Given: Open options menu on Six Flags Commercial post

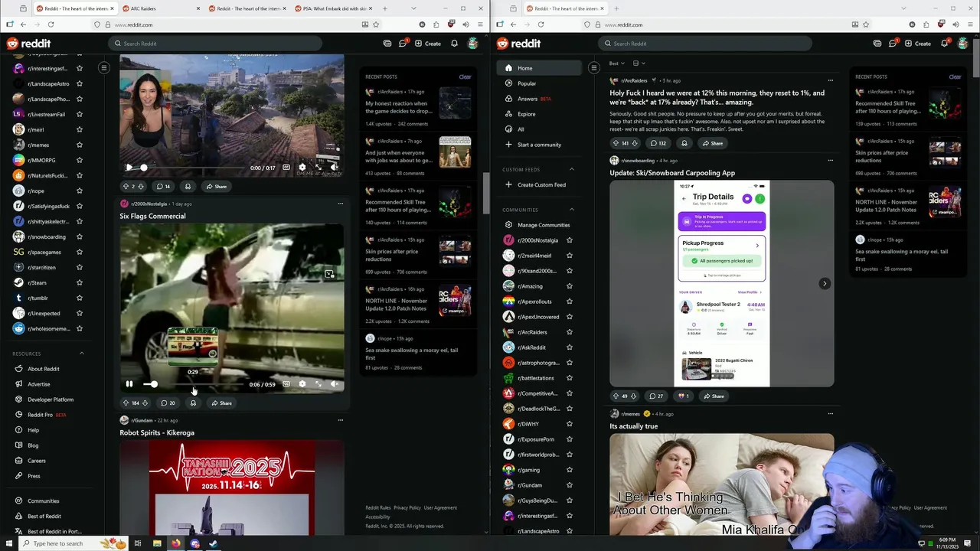Looking at the screenshot, I should (340, 204).
